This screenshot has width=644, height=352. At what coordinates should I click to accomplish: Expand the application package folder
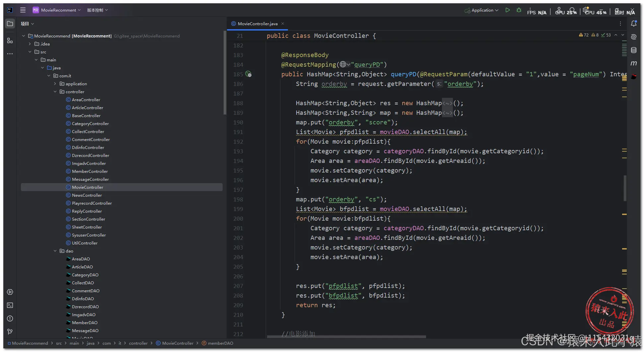55,84
